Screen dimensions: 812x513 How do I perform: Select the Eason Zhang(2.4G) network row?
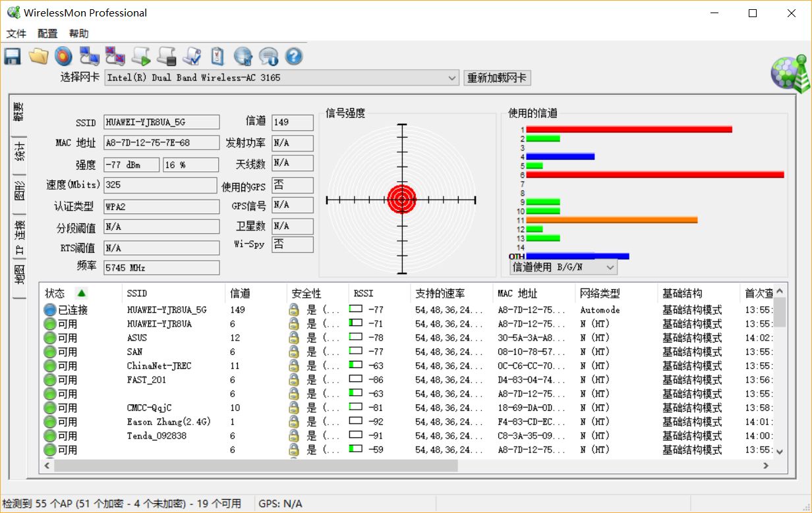pyautogui.click(x=407, y=421)
